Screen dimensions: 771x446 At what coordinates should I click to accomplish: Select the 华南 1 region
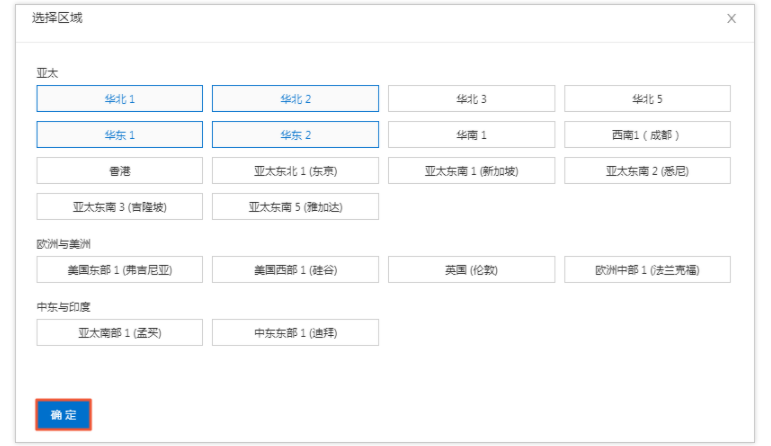(x=471, y=135)
